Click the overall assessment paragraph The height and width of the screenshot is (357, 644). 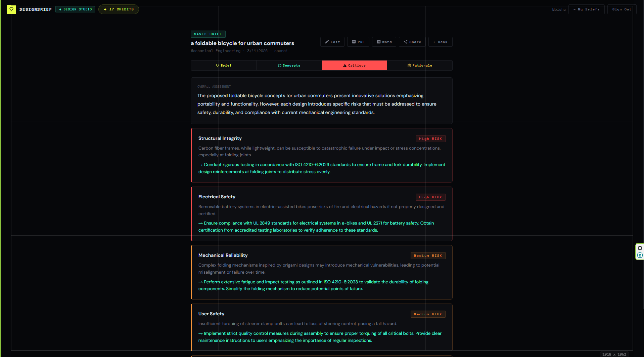click(x=317, y=104)
